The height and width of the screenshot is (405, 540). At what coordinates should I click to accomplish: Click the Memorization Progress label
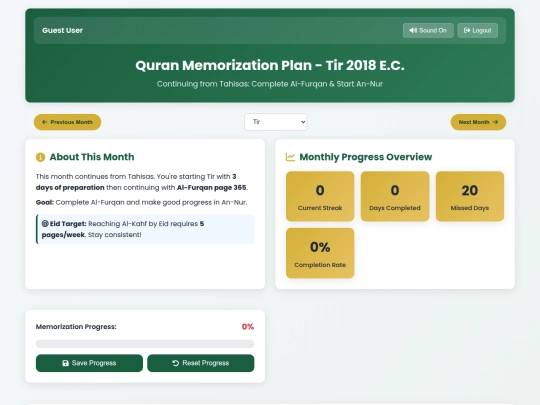[76, 326]
